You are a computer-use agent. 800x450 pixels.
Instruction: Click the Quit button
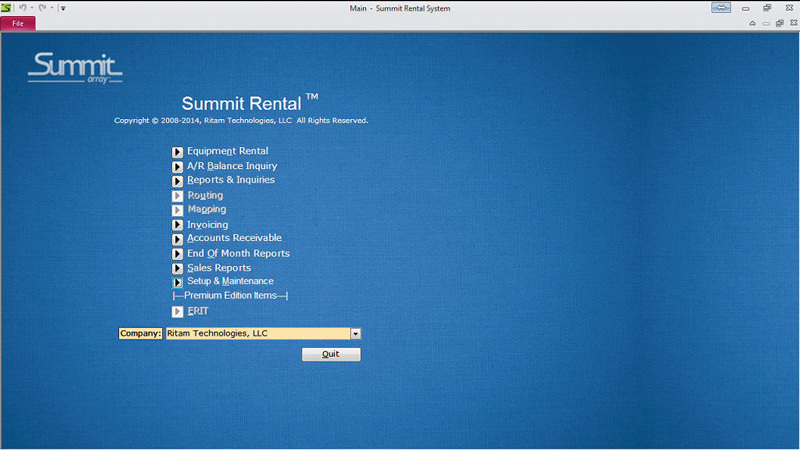[x=331, y=354]
